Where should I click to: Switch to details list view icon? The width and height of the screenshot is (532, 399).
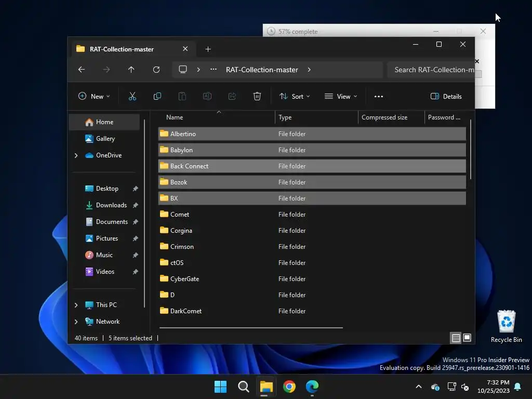pyautogui.click(x=456, y=338)
